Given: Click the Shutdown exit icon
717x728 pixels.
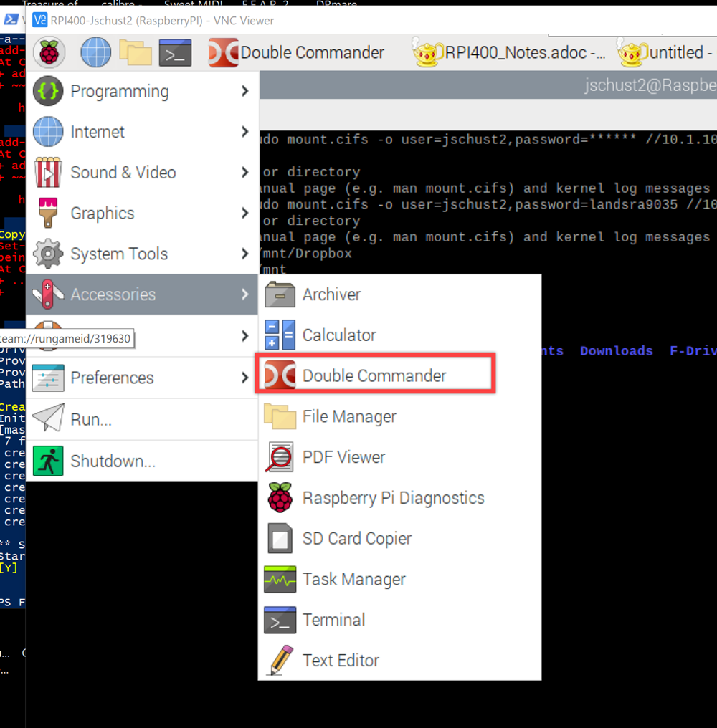Looking at the screenshot, I should point(48,461).
